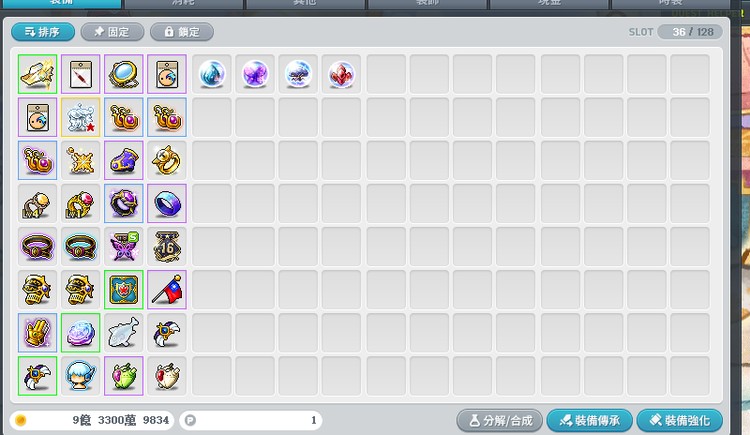Open the 分解/合成 disassemble menu

500,421
